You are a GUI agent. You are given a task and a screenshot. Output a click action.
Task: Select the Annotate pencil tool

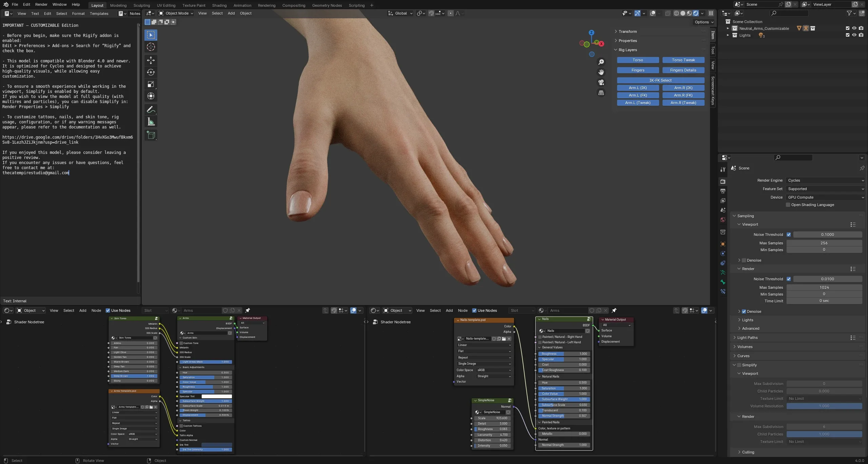click(151, 110)
